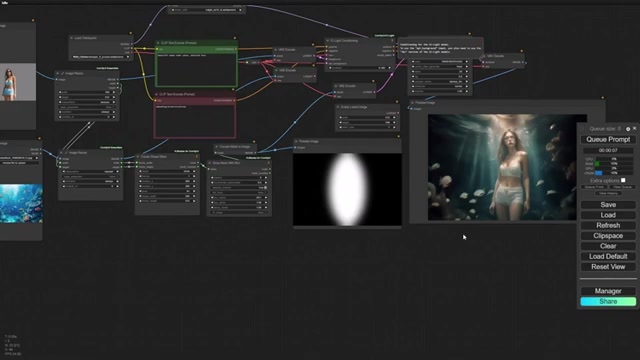Collapse VAE Encode node above Empty Latent Image
This screenshot has width=640, height=360.
(x=336, y=86)
